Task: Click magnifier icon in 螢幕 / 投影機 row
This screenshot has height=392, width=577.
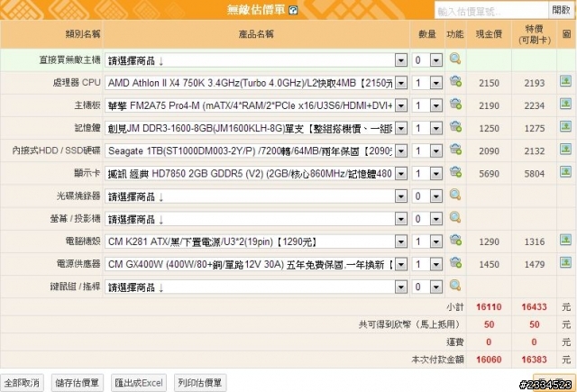Action: [x=455, y=218]
